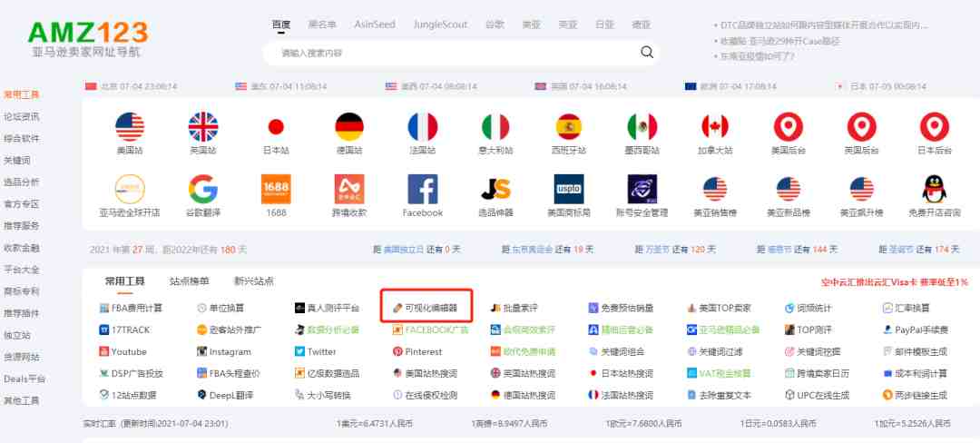Open the 跨境收款 icon

349,189
